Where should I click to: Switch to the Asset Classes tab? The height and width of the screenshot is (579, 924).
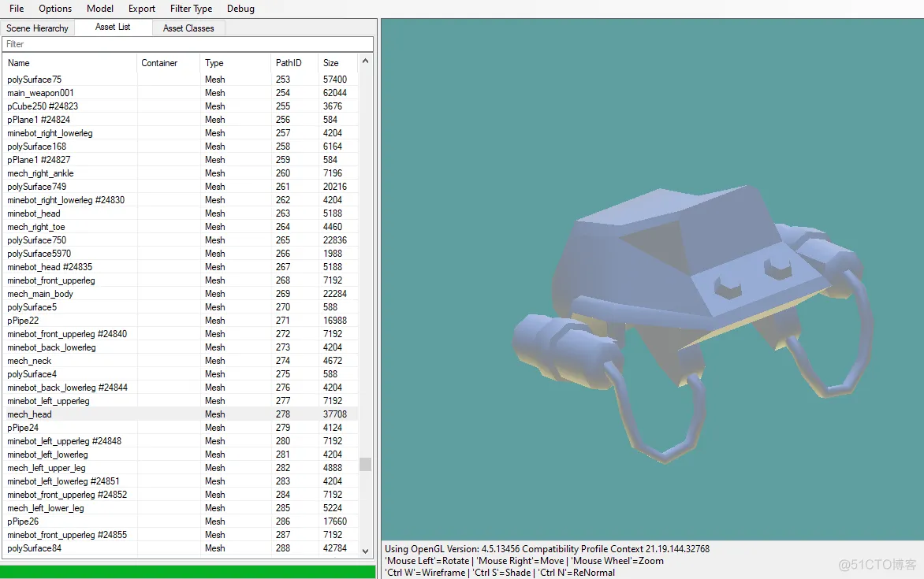(x=188, y=28)
